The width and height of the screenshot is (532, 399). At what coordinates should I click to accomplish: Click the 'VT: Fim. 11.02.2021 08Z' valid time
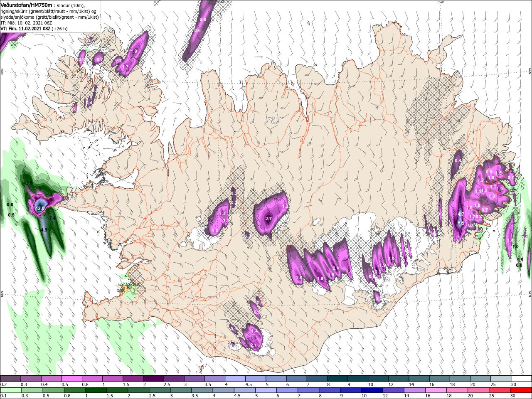tap(26, 29)
